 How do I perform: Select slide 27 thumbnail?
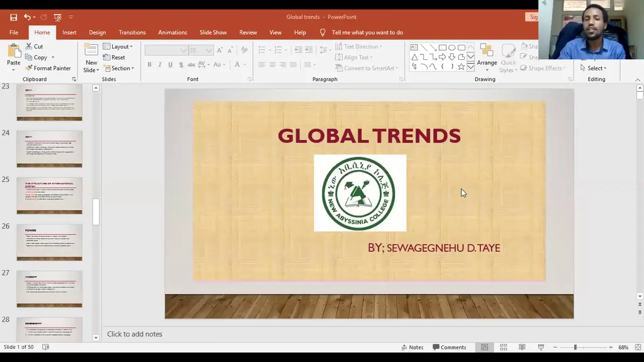[49, 289]
